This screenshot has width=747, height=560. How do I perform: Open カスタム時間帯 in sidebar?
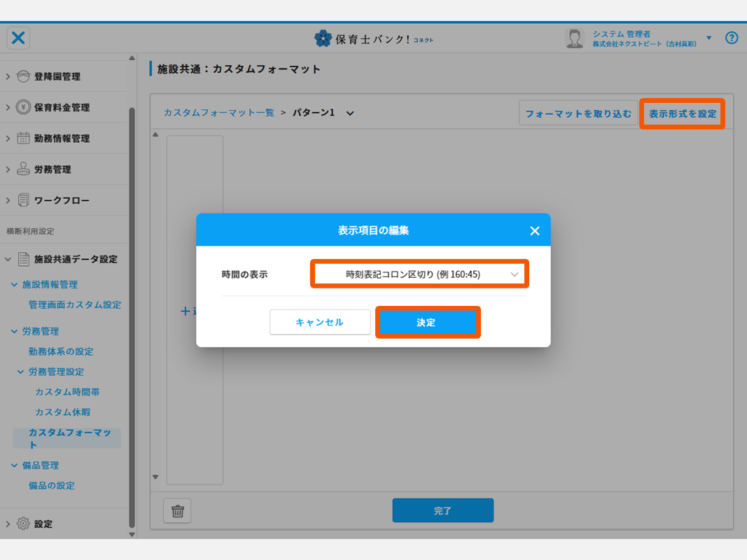point(67,392)
